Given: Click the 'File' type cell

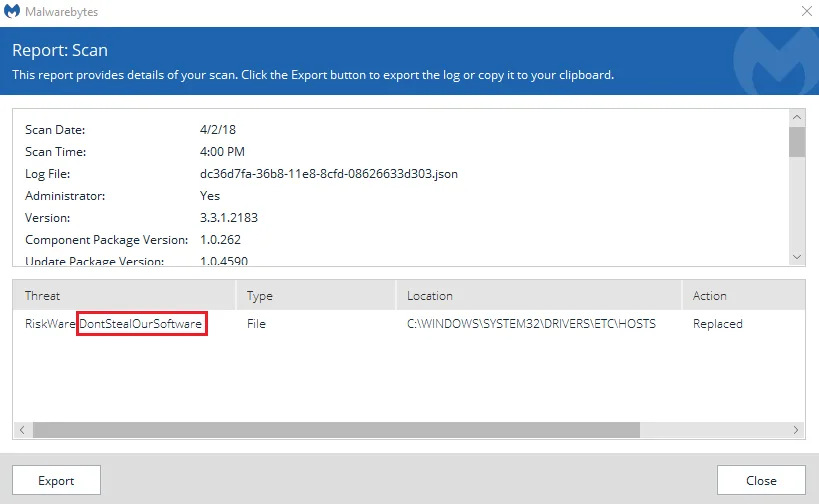Looking at the screenshot, I should [x=256, y=324].
